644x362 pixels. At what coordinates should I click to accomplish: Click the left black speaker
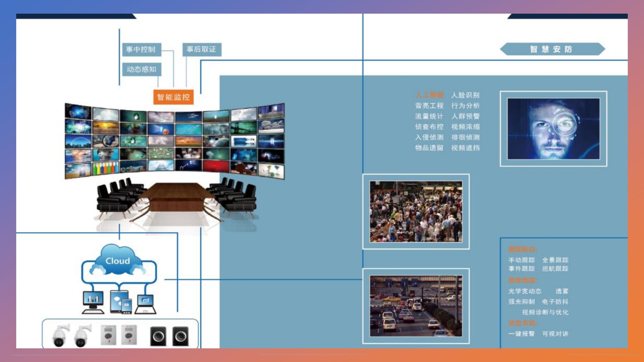tap(158, 336)
